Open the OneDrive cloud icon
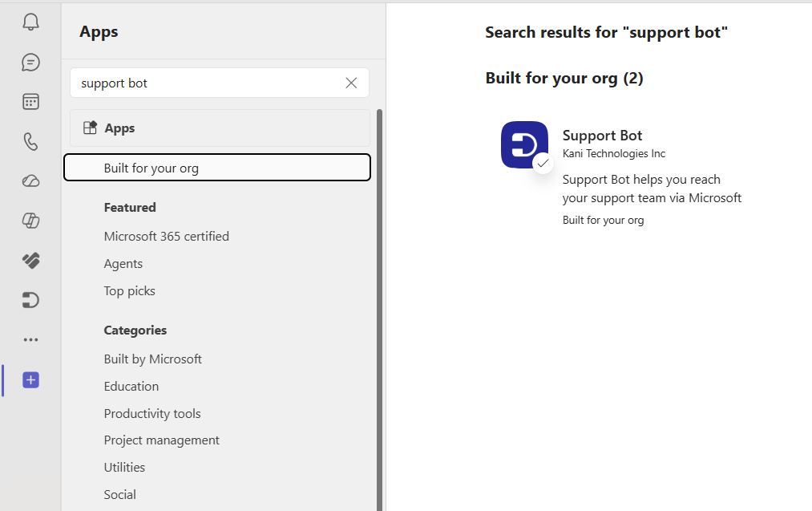The height and width of the screenshot is (511, 812). pyautogui.click(x=30, y=180)
